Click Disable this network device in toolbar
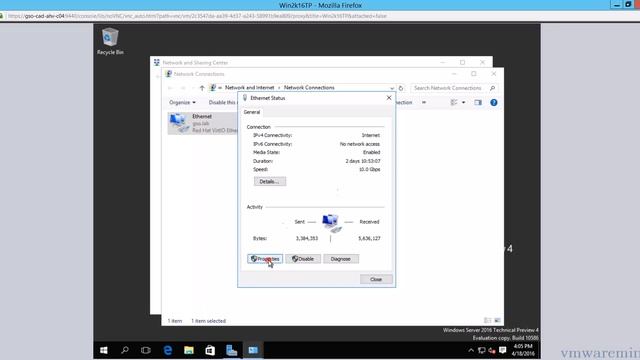Viewport: 640px width, 360px height. [x=222, y=102]
